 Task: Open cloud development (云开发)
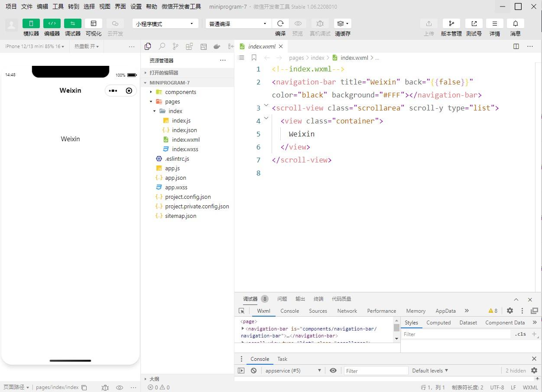tap(115, 23)
